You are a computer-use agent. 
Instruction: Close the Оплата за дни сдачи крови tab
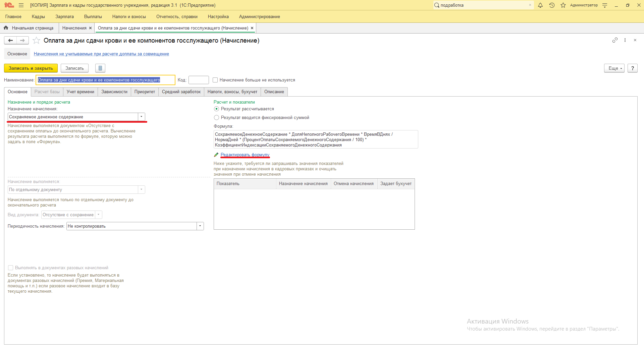(x=252, y=28)
